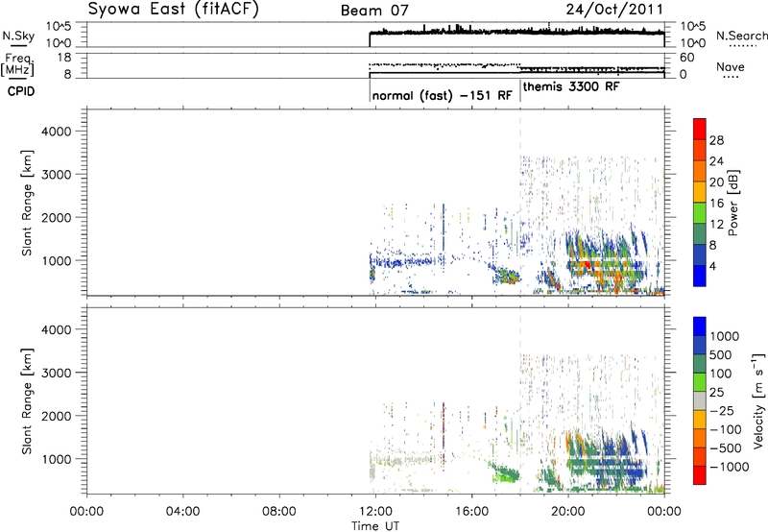The width and height of the screenshot is (768, 532).
Task: Select Velocity color bar segment between -100 and -25
Action: click(700, 420)
